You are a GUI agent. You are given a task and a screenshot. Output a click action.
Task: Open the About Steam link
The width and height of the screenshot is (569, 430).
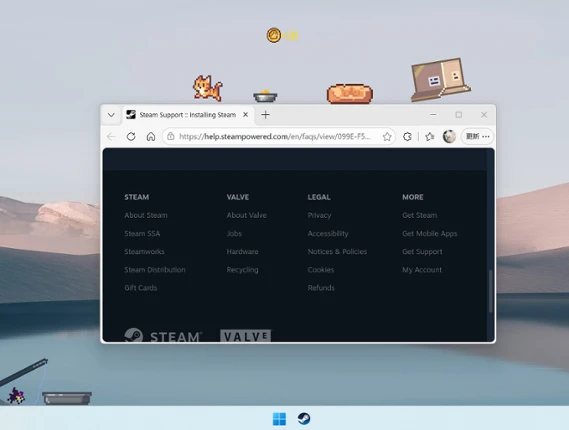[146, 215]
